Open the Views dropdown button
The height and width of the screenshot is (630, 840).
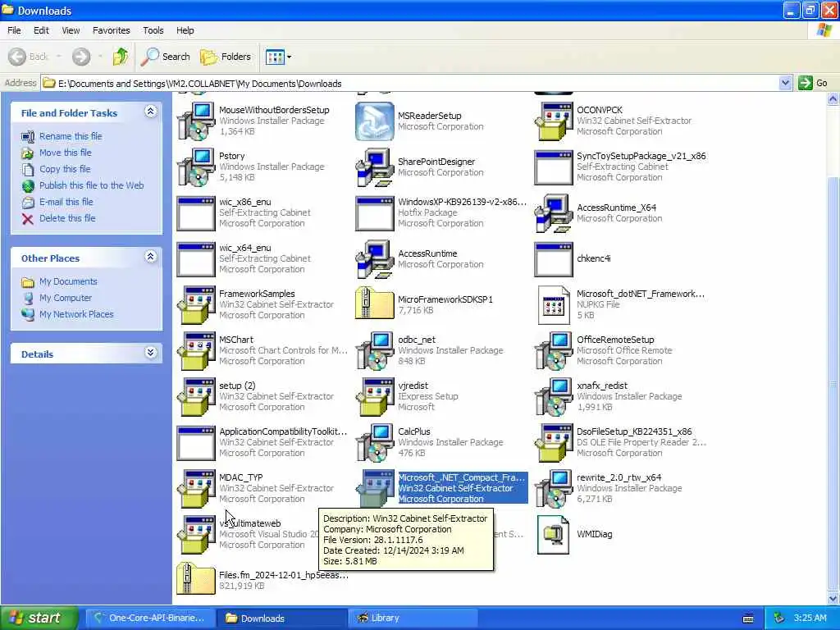tap(279, 57)
